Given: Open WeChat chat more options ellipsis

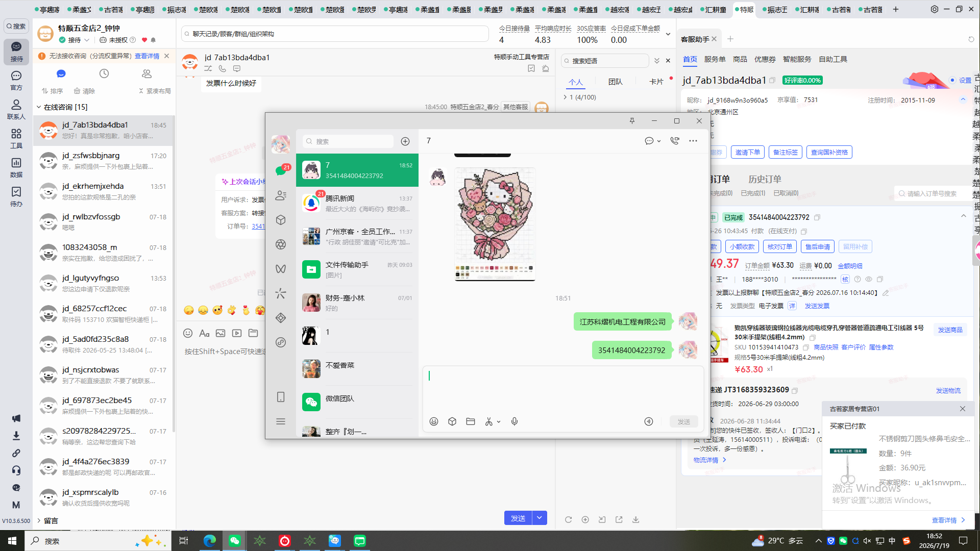Looking at the screenshot, I should pyautogui.click(x=693, y=141).
